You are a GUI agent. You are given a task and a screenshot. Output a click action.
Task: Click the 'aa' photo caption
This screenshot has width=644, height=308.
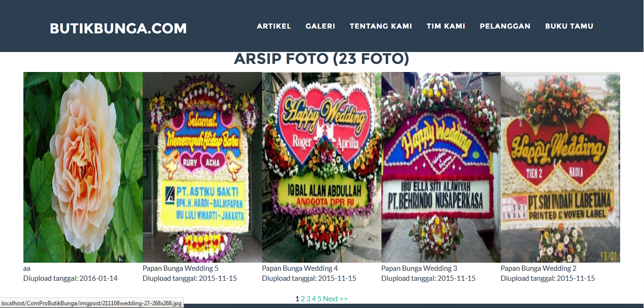[x=27, y=268]
